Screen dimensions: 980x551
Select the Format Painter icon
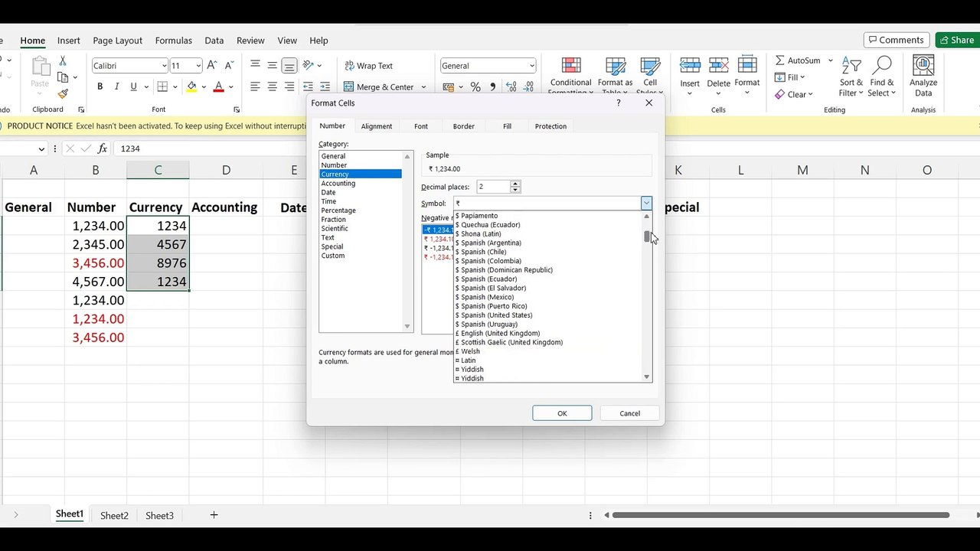pyautogui.click(x=63, y=93)
